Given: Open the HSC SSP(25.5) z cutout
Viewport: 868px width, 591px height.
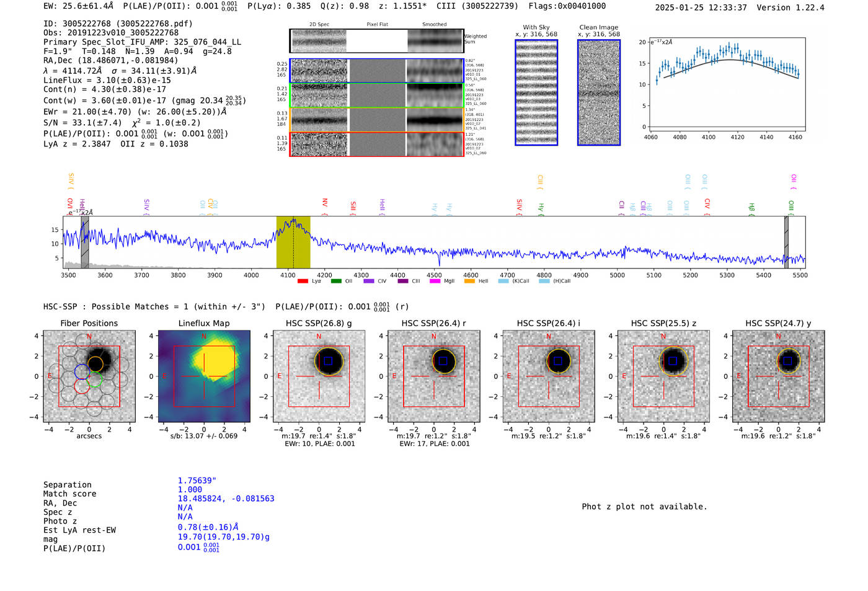Looking at the screenshot, I should tap(663, 376).
